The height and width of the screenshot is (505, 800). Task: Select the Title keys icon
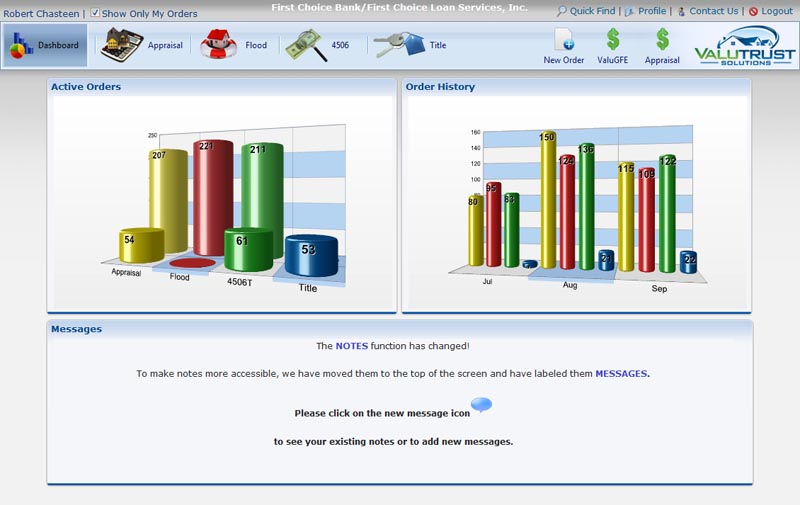tap(398, 45)
